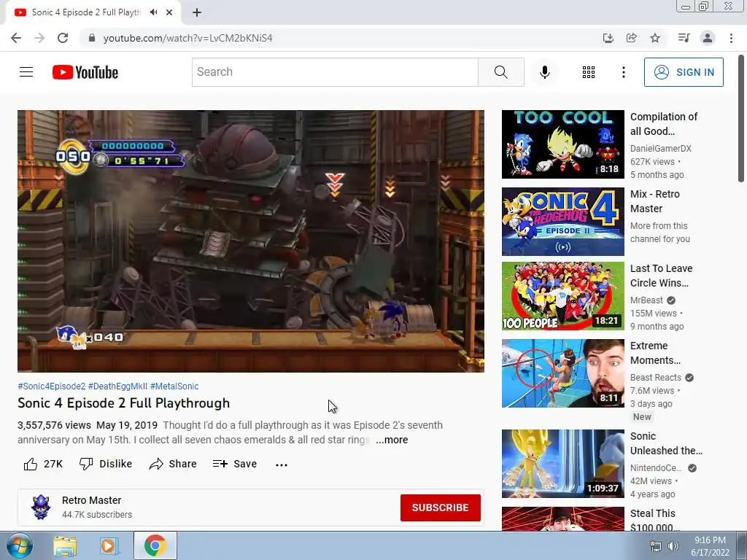Open the volume speaker tray icon
This screenshot has width=747, height=560.
pos(673,546)
